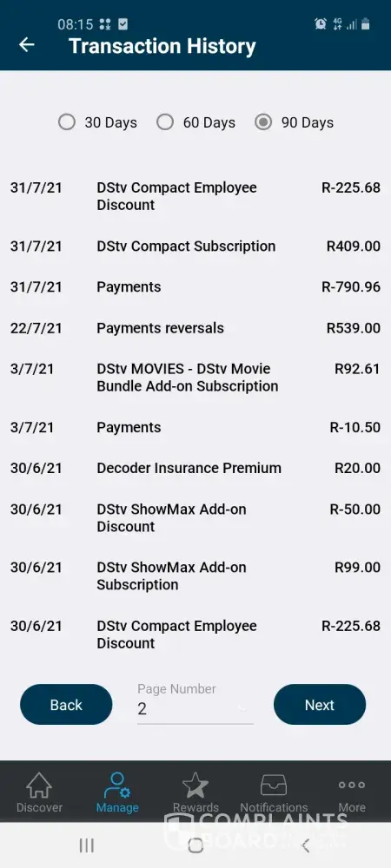
Task: Select the 90 Days radio button
Action: coord(263,122)
